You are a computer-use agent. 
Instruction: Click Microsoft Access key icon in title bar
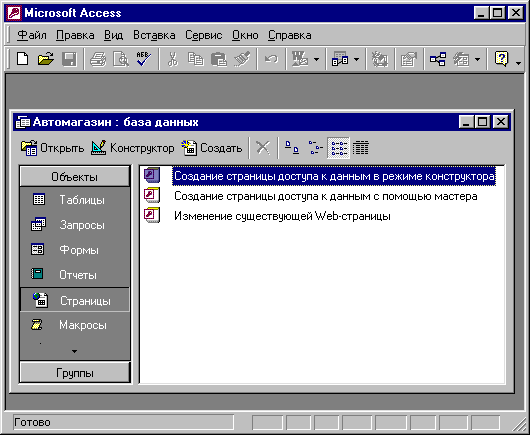tap(14, 13)
